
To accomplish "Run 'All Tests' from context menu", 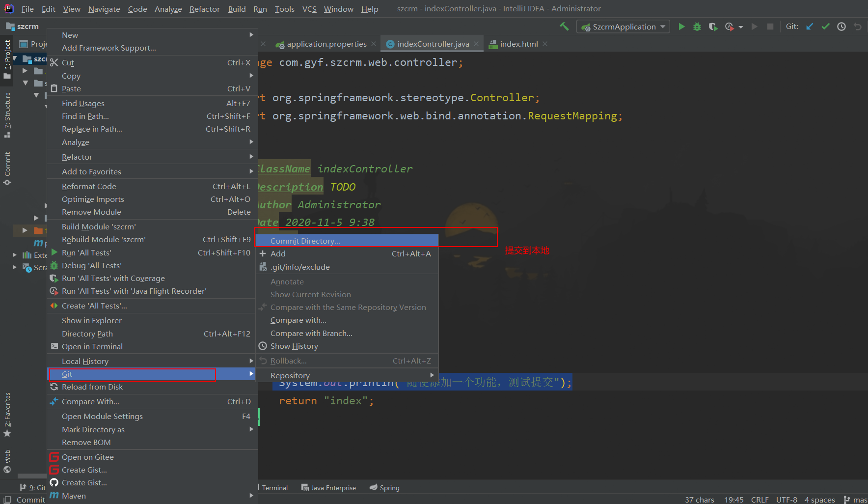I will [152, 252].
